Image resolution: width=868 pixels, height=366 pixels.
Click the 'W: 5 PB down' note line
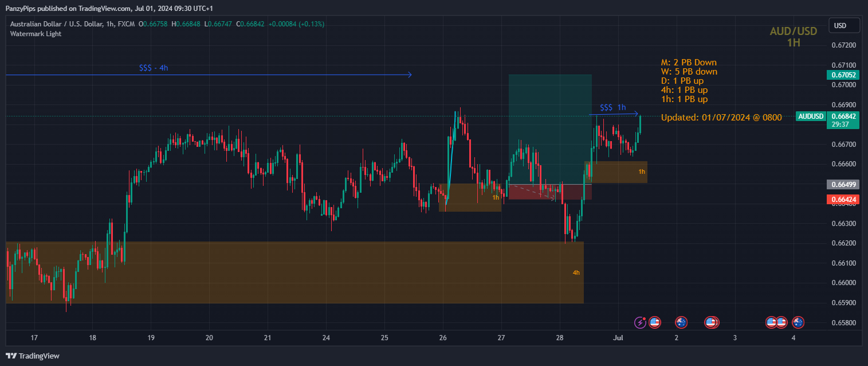(x=689, y=72)
